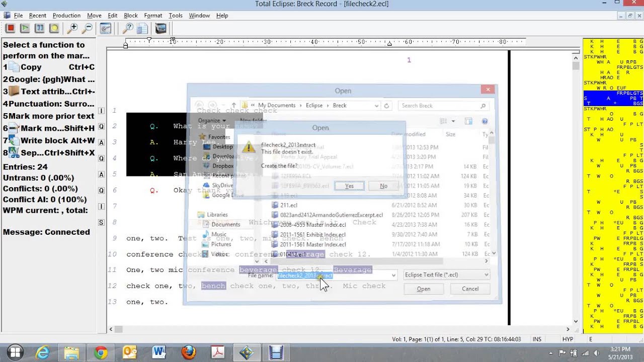The height and width of the screenshot is (362, 644).
Task: Click the Eclipse app icon beside File
Action: (x=7, y=15)
